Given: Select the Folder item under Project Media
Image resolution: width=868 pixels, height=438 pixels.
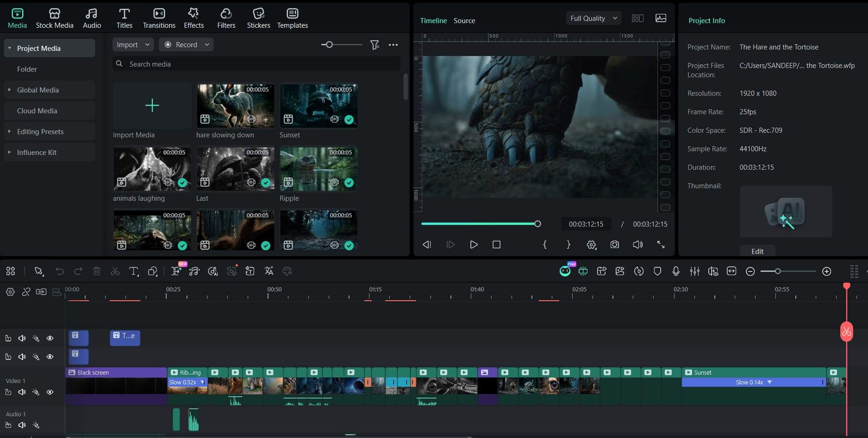Looking at the screenshot, I should (x=27, y=69).
